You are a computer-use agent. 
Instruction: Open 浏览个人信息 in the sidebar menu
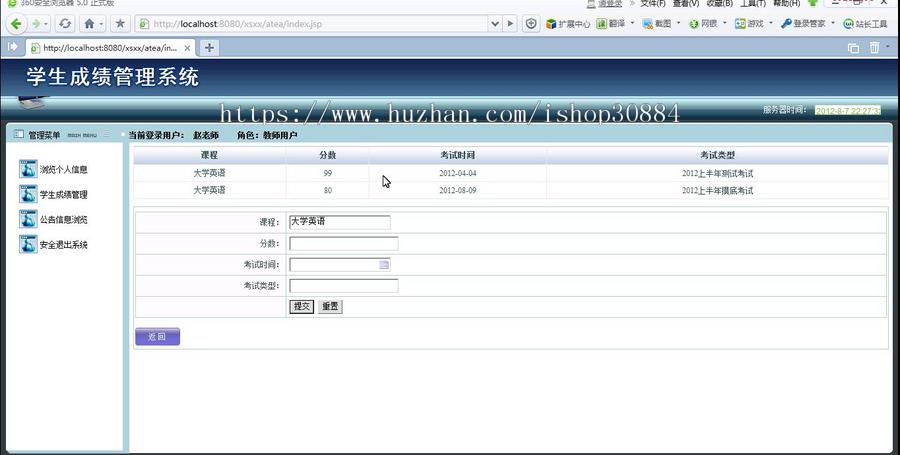(64, 169)
